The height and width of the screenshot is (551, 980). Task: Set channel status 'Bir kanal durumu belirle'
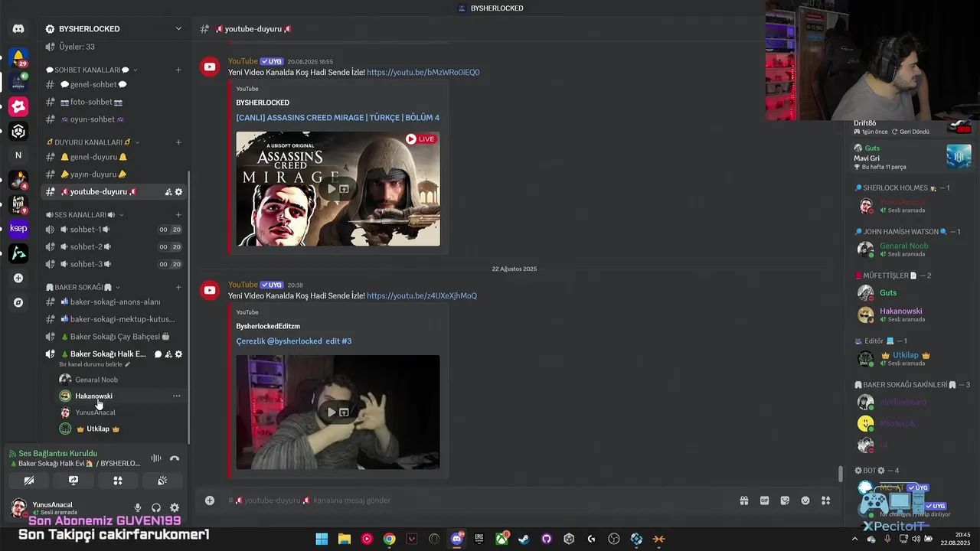click(95, 364)
